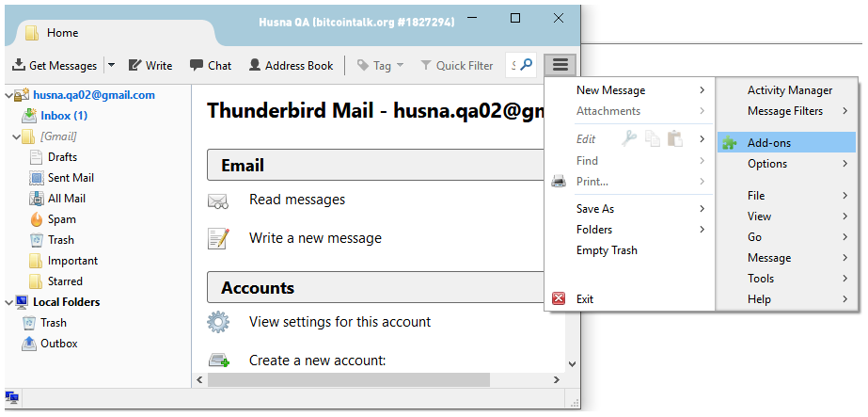Click the Read messages link
Screen dimensions: 868x417
[297, 200]
